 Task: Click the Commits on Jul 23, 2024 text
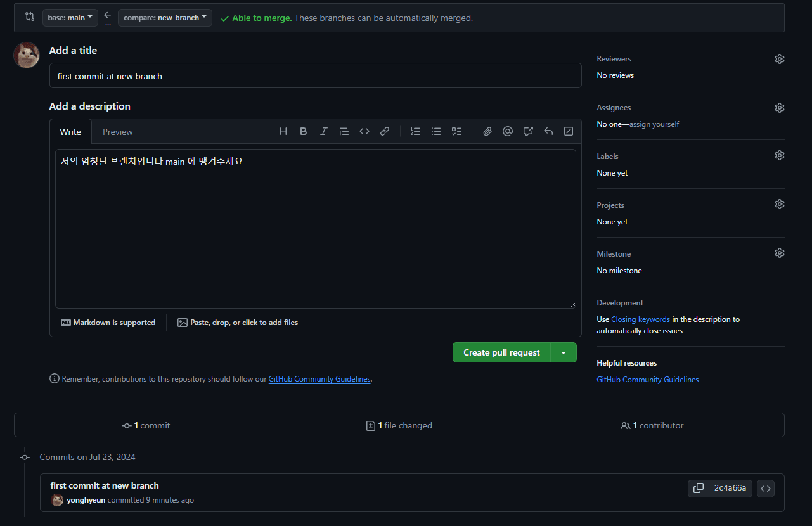click(87, 457)
